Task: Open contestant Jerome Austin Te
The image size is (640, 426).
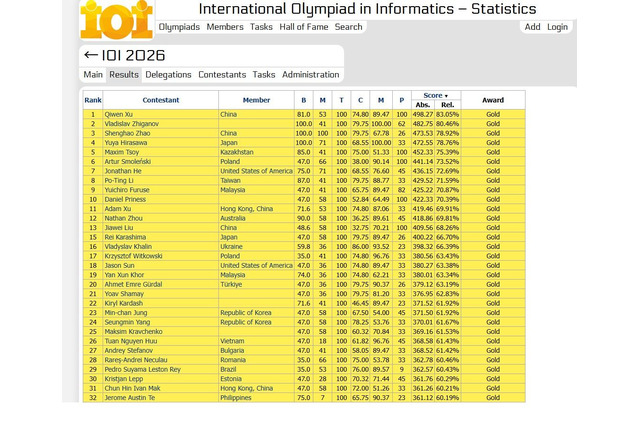Action: 130,397
